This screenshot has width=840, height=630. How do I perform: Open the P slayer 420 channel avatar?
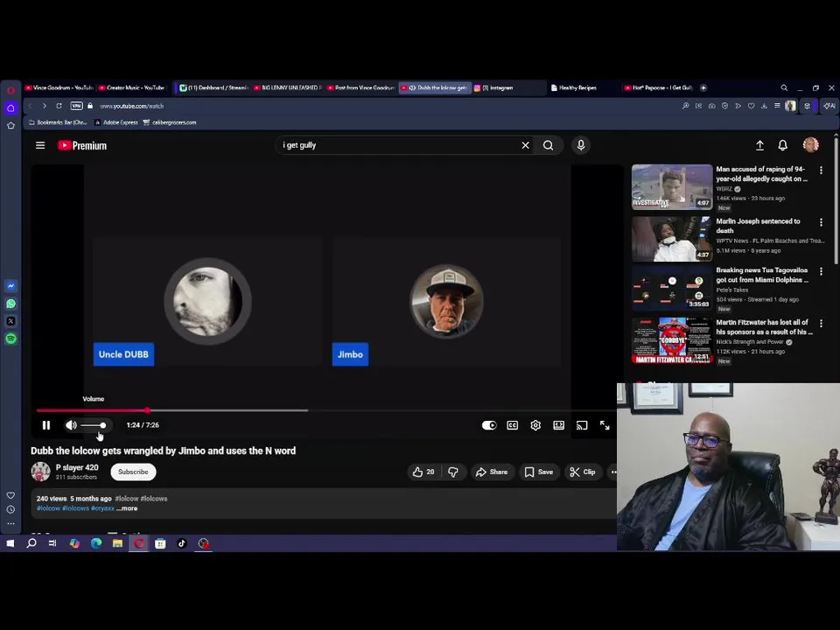coord(40,472)
